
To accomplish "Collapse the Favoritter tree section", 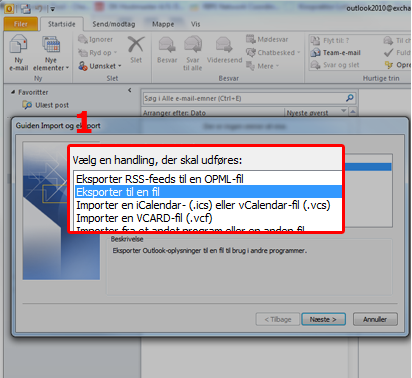I will tap(13, 92).
